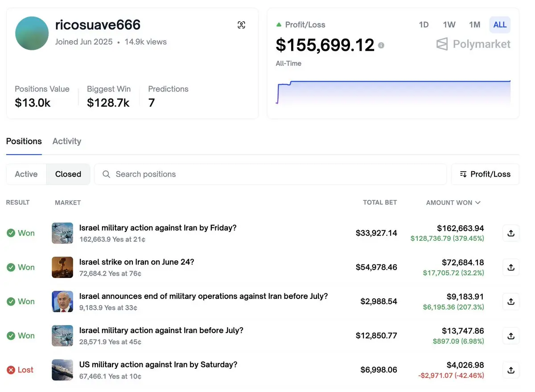Share the US military action position
The width and height of the screenshot is (535, 392).
coord(511,370)
